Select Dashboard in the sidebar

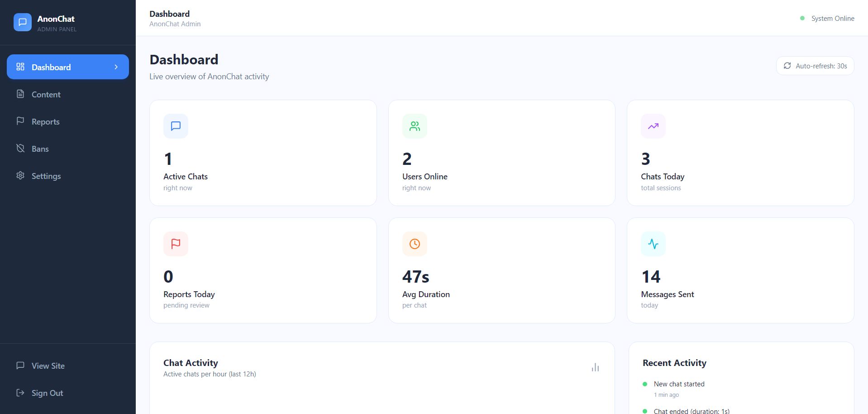[51, 67]
